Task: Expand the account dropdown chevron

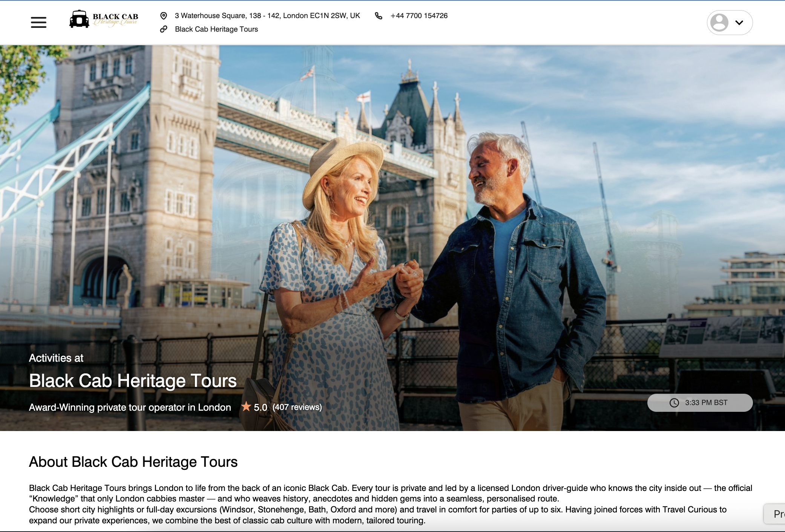Action: pos(739,23)
